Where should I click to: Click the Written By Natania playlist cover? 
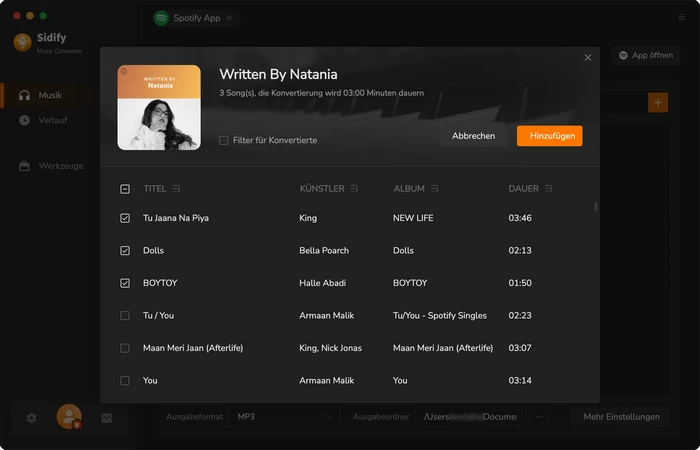[x=159, y=108]
